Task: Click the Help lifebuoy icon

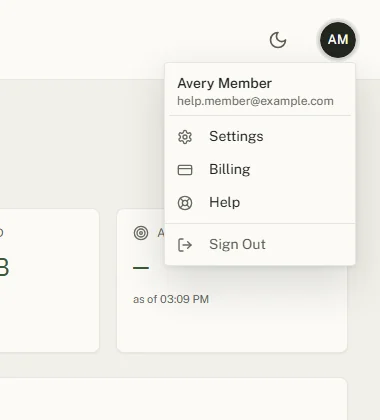Action: click(185, 203)
